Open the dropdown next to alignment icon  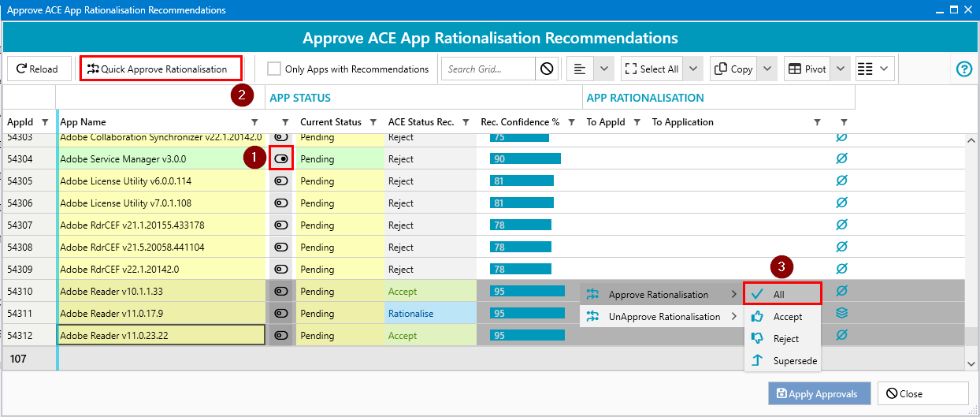[603, 69]
